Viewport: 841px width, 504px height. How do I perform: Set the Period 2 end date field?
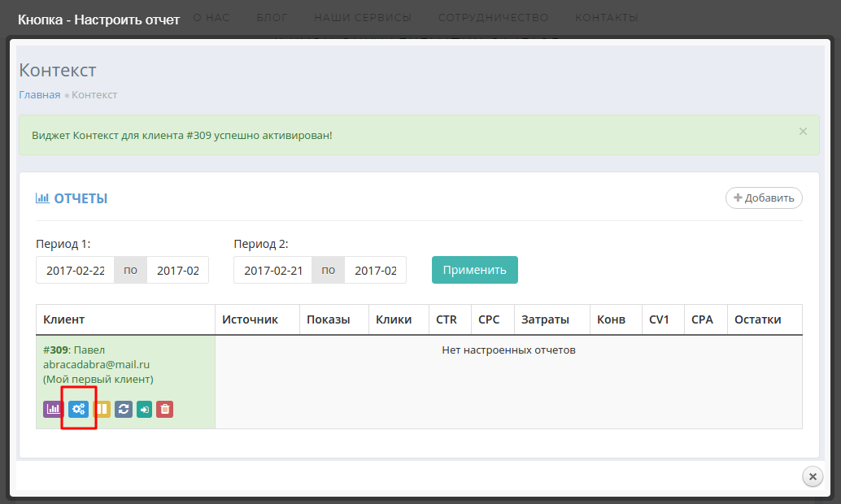pos(376,270)
